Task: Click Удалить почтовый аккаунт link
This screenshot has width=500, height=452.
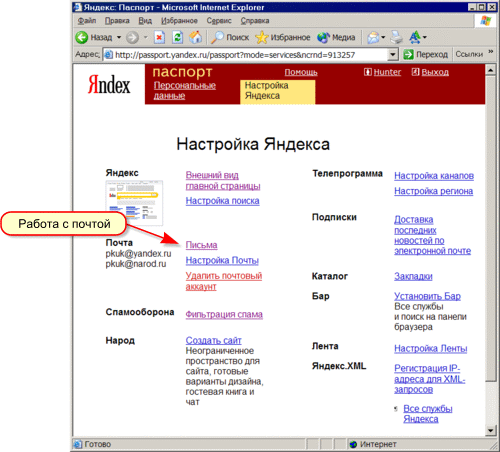Action: click(224, 281)
